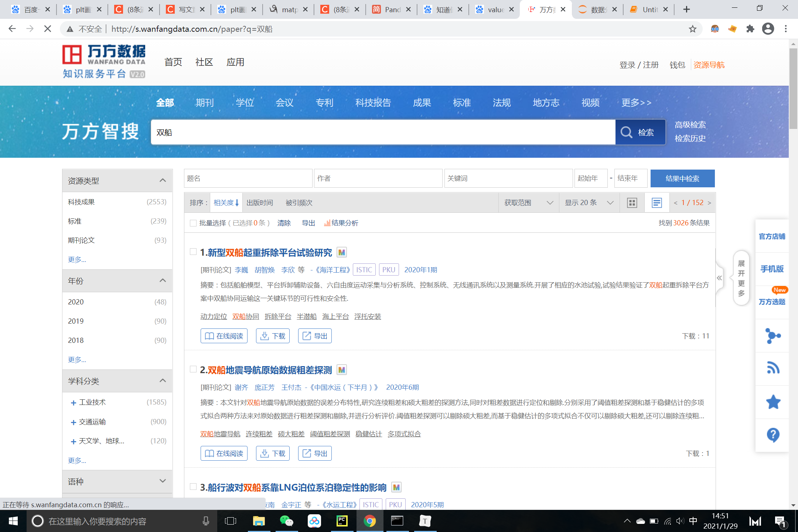Check the box for result 1 新型双船起重拆除平台
This screenshot has width=798, height=532.
coord(193,252)
